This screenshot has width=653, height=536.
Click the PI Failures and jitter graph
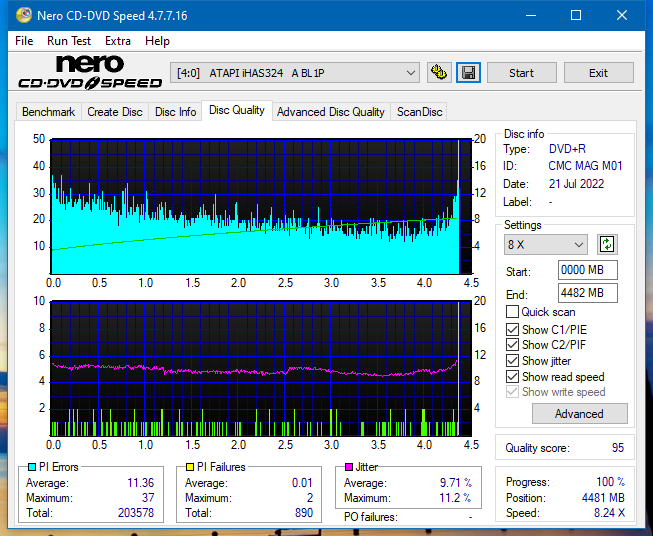click(x=261, y=368)
